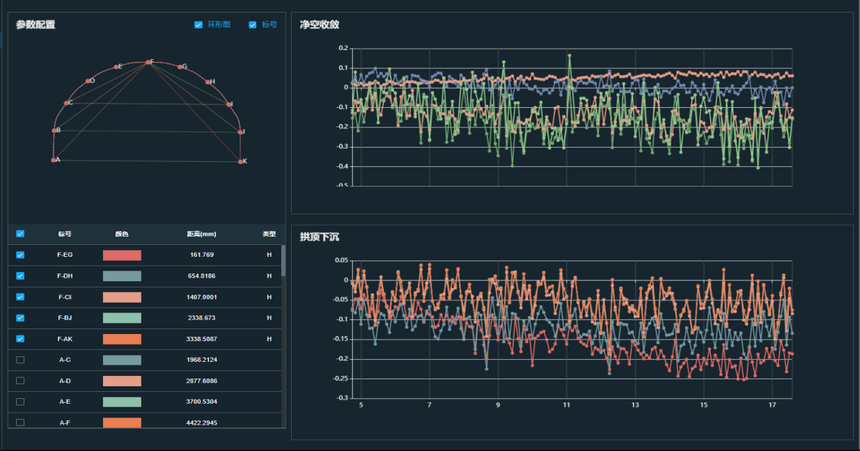Screen dimensions: 860x451
Task: Select point J on the arch diagram
Action: (240, 132)
